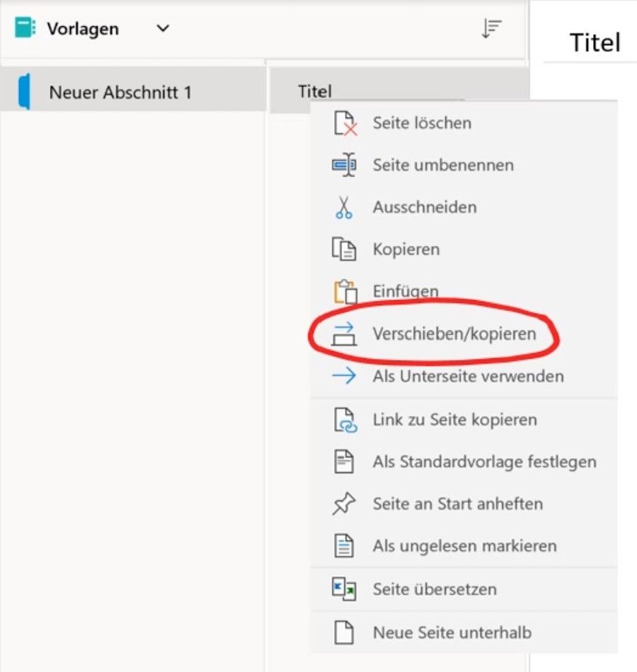Select Als ungelesen markieren
This screenshot has height=672, width=637.
(x=464, y=546)
